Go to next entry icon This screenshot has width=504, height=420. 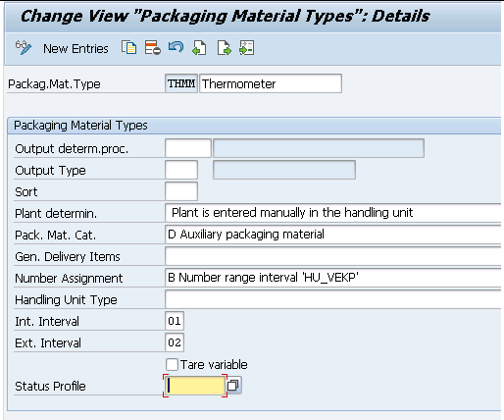[224, 48]
